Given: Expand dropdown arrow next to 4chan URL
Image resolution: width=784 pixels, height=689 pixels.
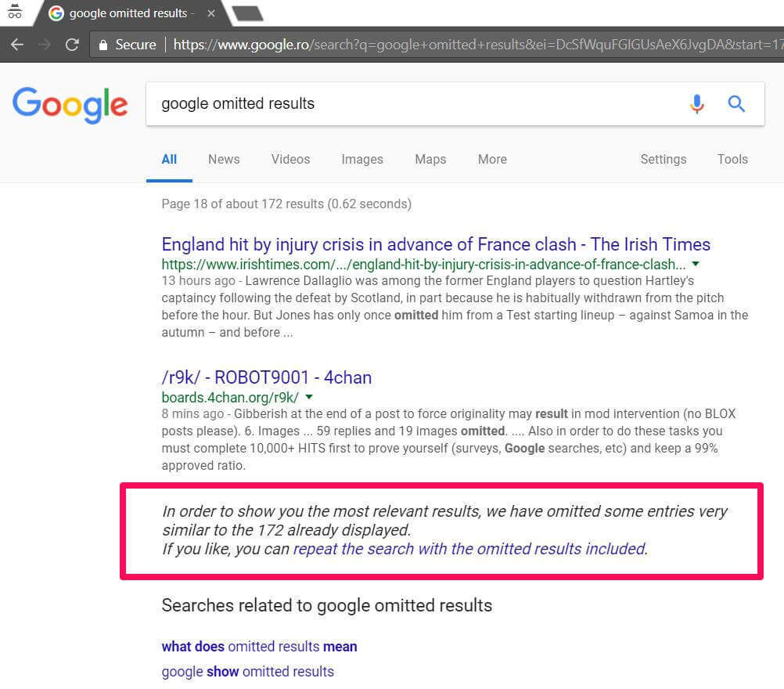Looking at the screenshot, I should coord(309,397).
